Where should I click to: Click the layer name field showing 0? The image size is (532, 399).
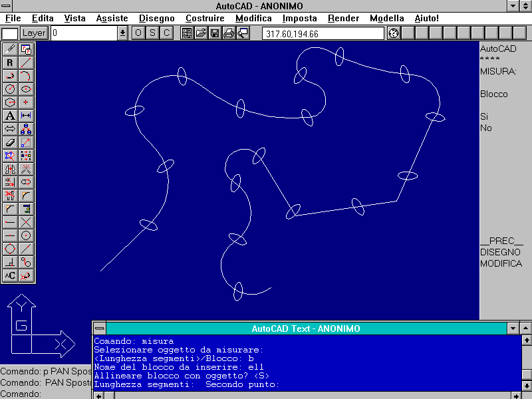tap(84, 33)
